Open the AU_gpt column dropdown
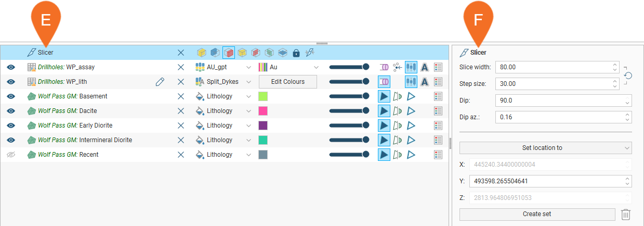This screenshot has width=644, height=226. coord(248,67)
